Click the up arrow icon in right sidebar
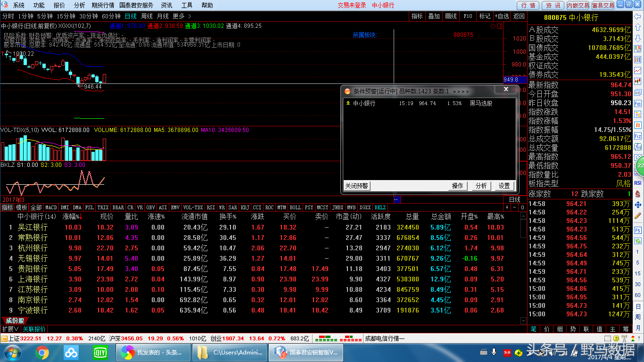Screen dimensions: 644x362 (637, 26)
